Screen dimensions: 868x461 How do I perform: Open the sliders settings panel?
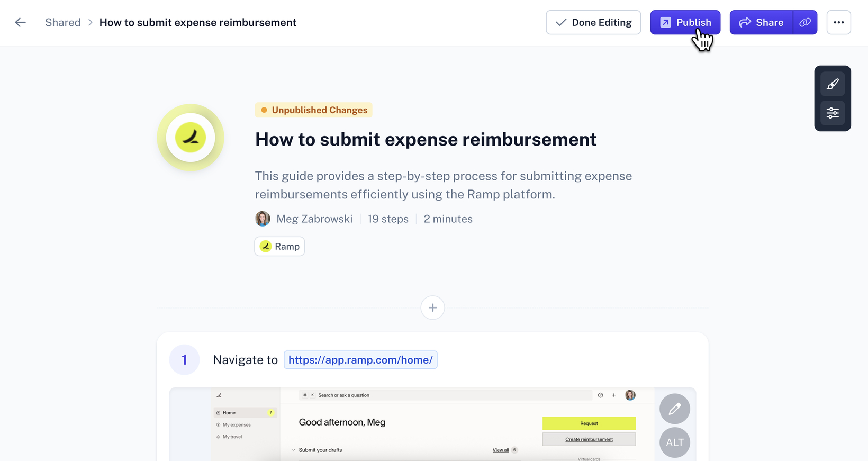coord(833,113)
